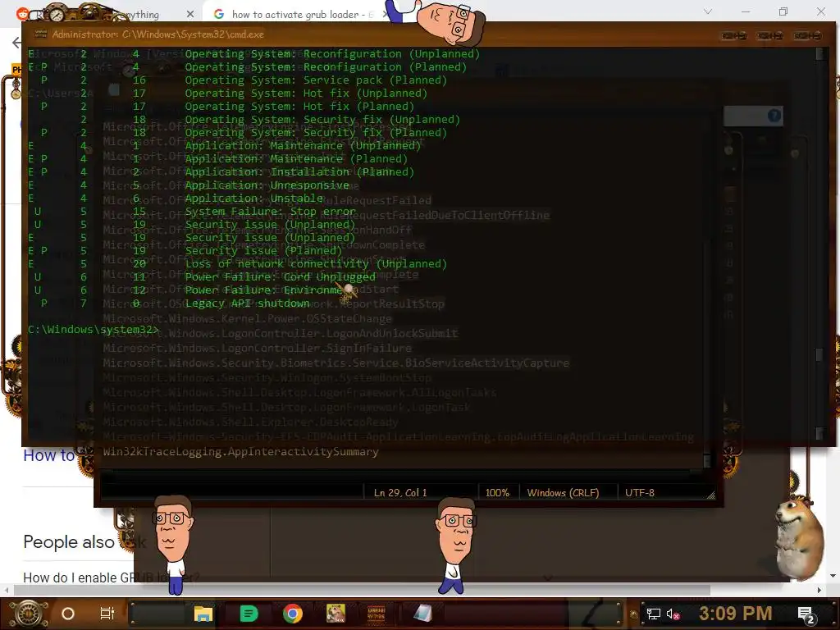The width and height of the screenshot is (840, 630).
Task: Open the 3:09 PM clock flyout
Action: click(x=735, y=614)
